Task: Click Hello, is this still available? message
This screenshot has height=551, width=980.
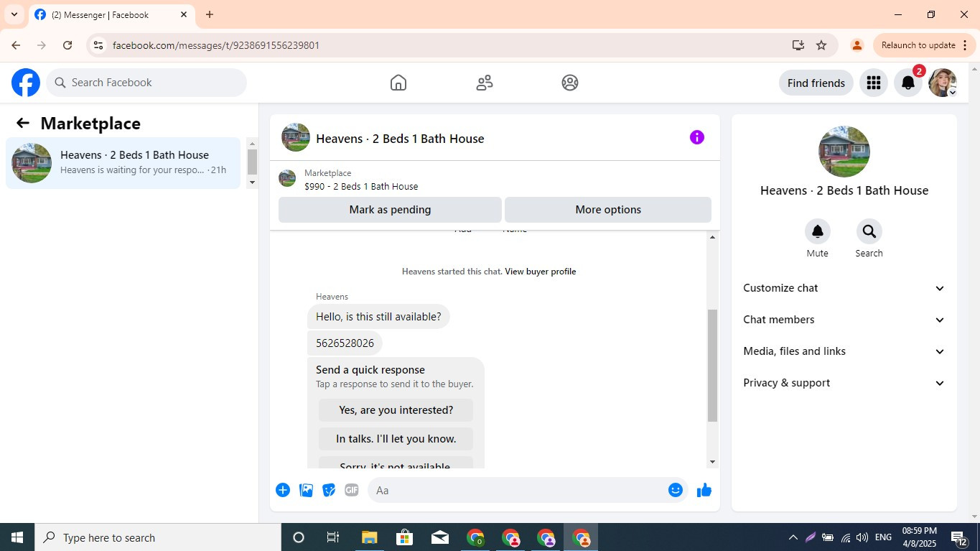Action: pos(378,316)
